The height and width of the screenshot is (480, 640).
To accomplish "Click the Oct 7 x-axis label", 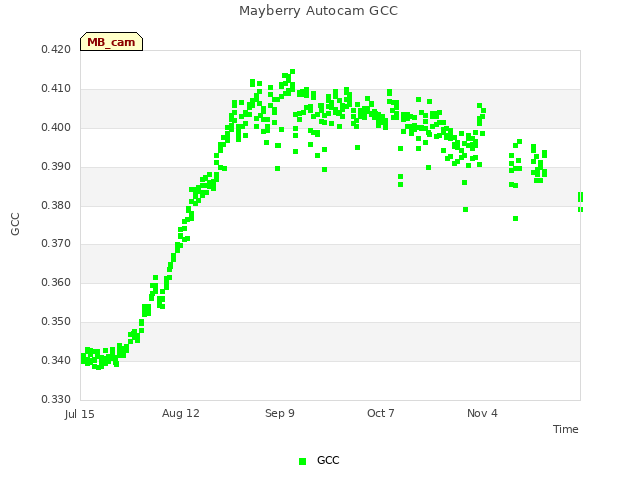I will coord(381,413).
